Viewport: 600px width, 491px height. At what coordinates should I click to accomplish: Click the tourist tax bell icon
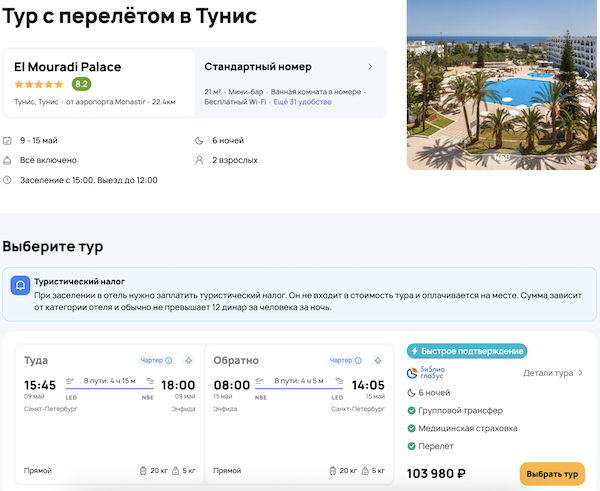[20, 286]
